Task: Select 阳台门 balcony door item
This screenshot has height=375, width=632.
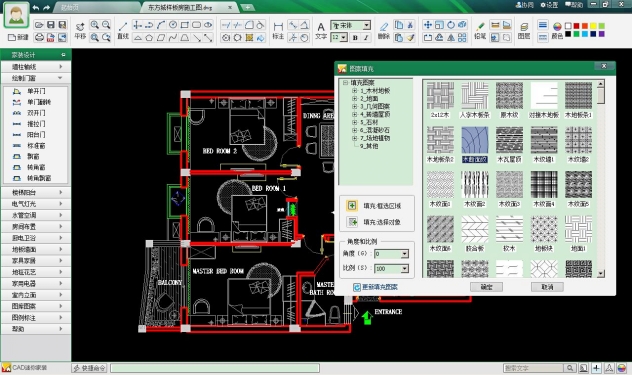Action: click(35, 135)
